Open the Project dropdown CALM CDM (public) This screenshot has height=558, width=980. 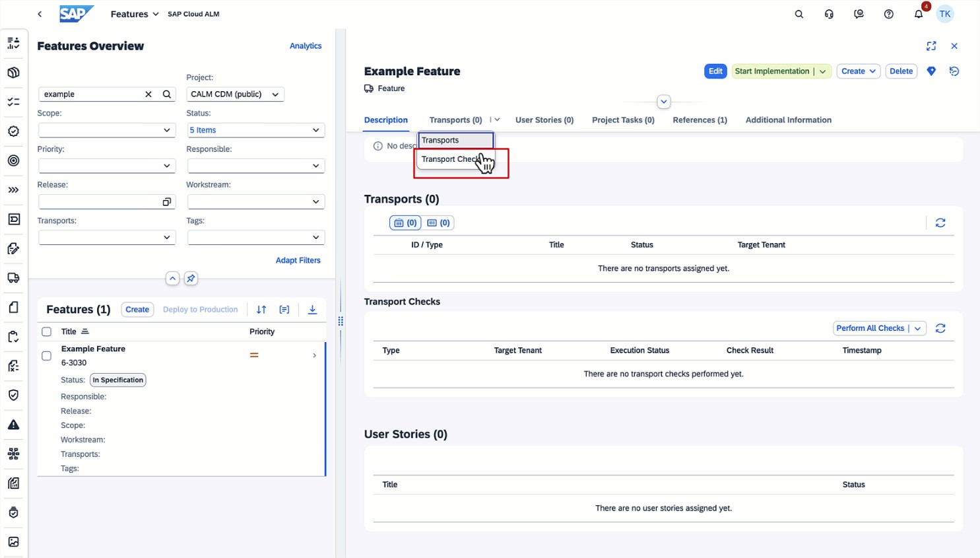click(x=235, y=94)
